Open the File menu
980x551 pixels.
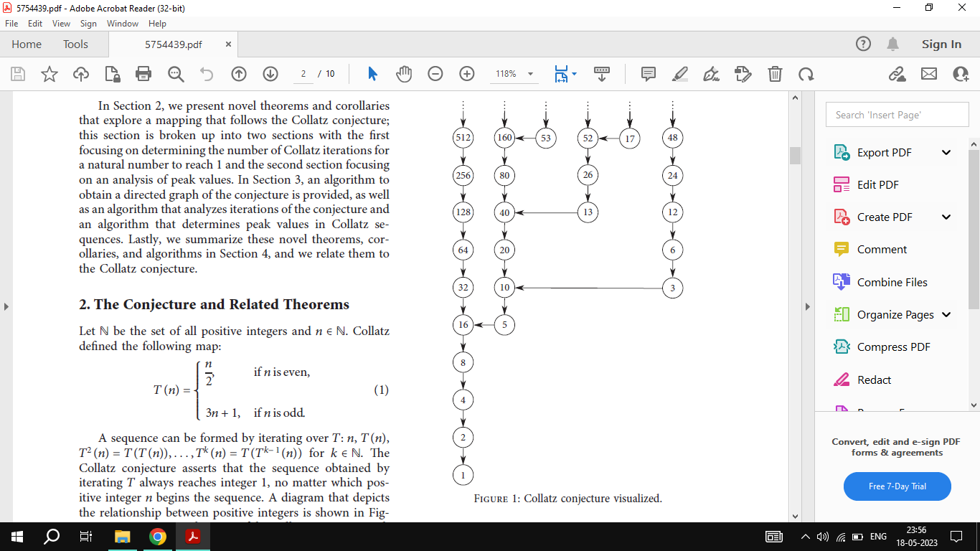(11, 24)
